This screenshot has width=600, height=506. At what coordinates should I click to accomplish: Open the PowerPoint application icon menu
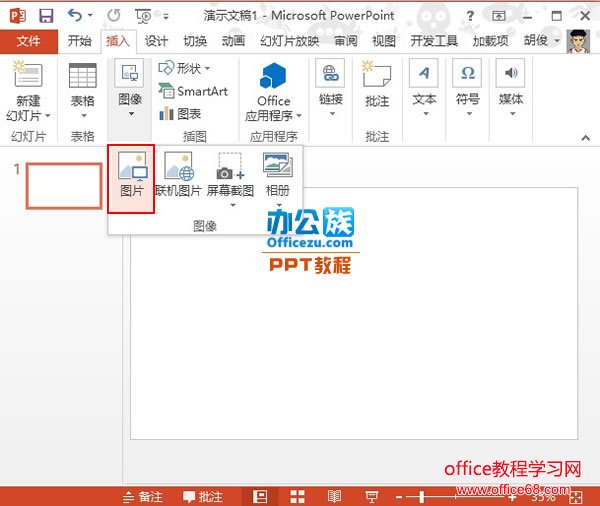[18, 16]
